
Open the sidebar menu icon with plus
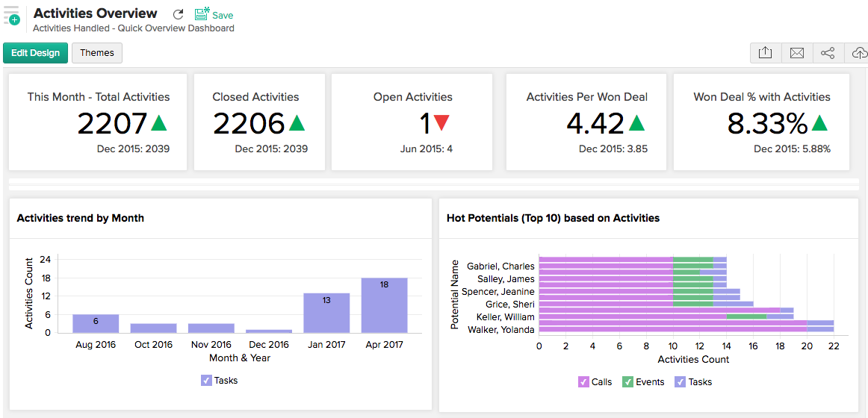point(11,15)
